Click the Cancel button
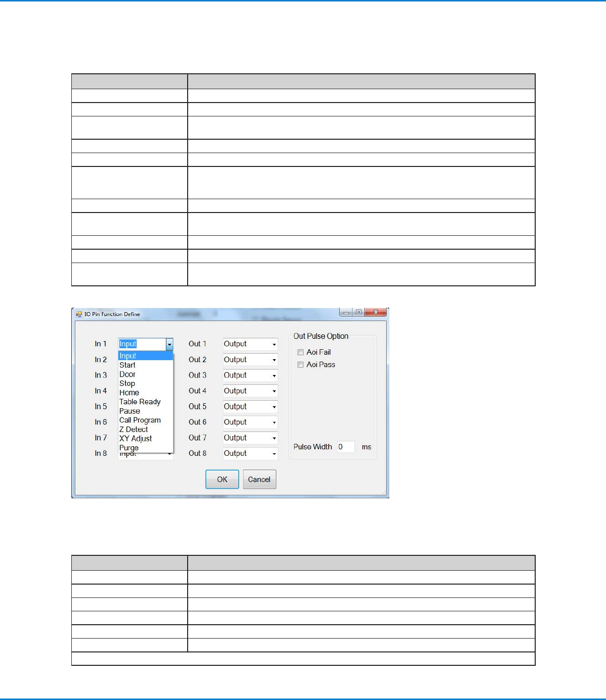 click(259, 480)
